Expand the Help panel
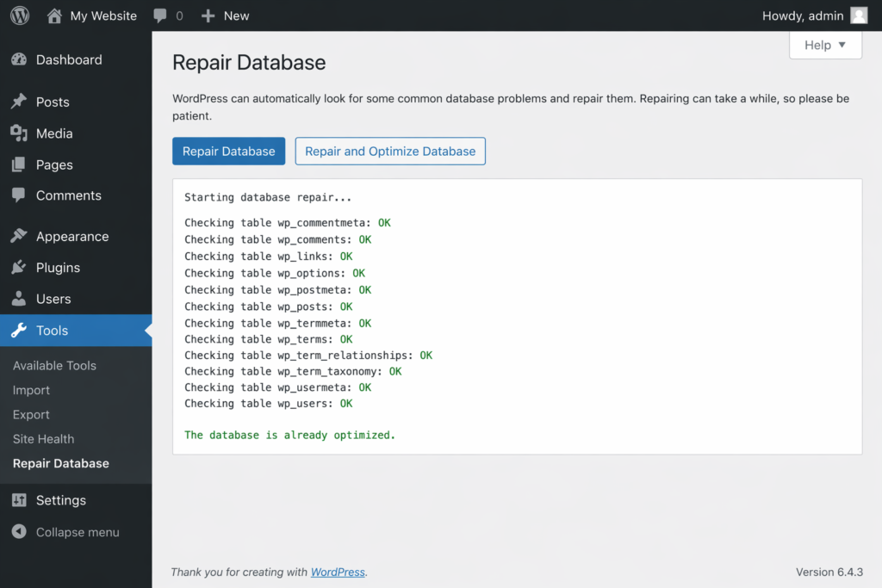 click(x=824, y=45)
